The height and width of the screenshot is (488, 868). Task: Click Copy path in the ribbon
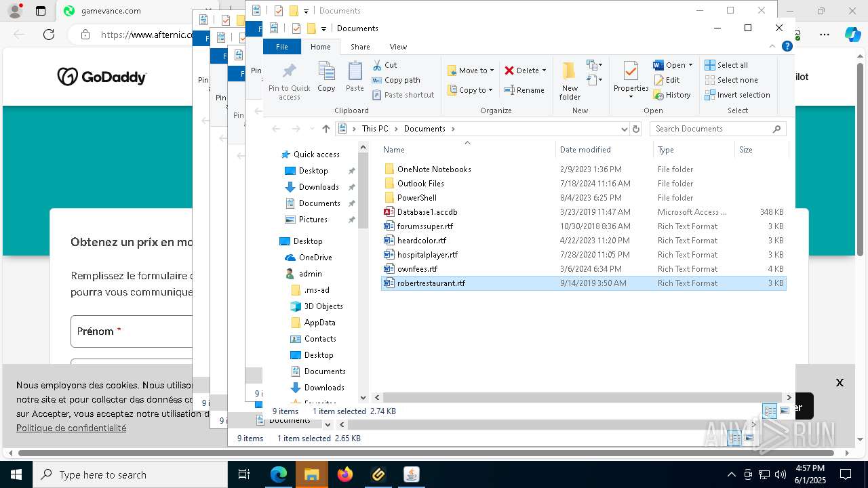[x=396, y=80]
